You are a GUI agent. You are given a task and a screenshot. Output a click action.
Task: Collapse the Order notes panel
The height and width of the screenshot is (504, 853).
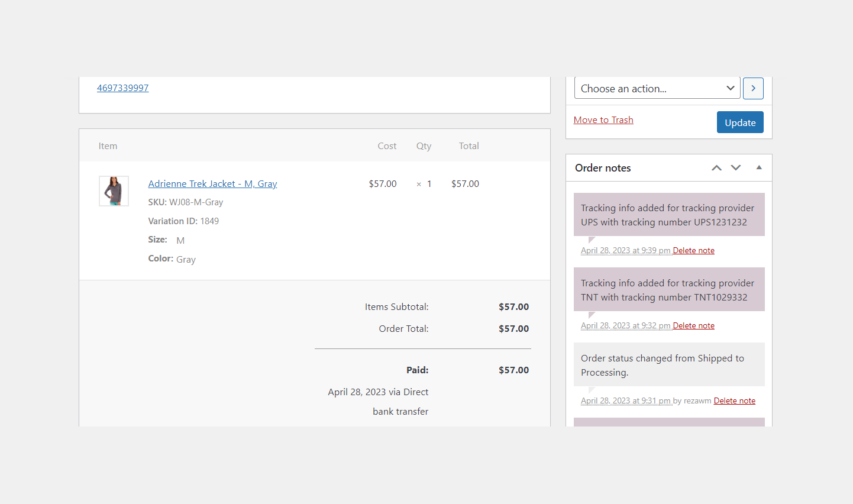759,168
